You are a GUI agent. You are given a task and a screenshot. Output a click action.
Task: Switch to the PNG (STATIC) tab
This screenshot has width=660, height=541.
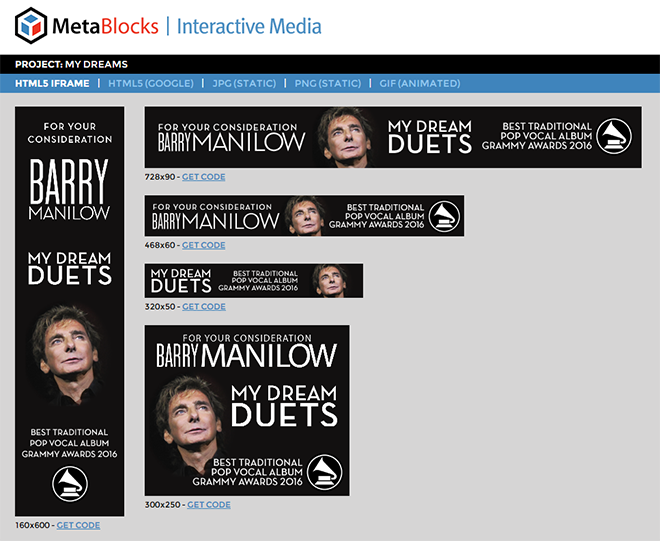(x=327, y=83)
